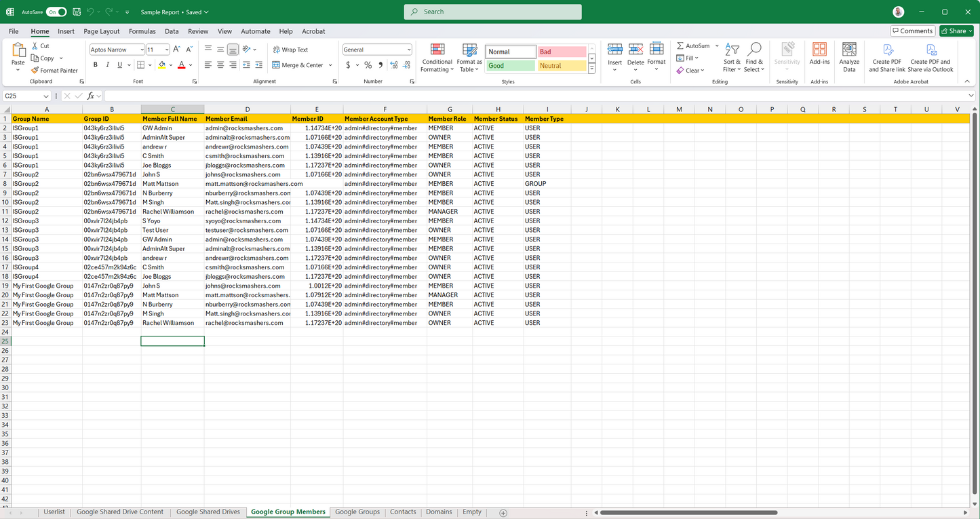980x519 pixels.
Task: Open Conditional Formatting in the ribbon
Action: tap(437, 58)
